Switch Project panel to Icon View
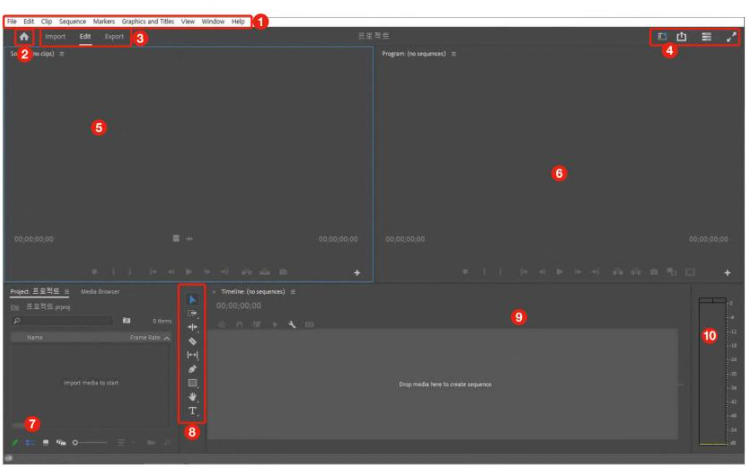This screenshot has width=756, height=467. pyautogui.click(x=45, y=442)
